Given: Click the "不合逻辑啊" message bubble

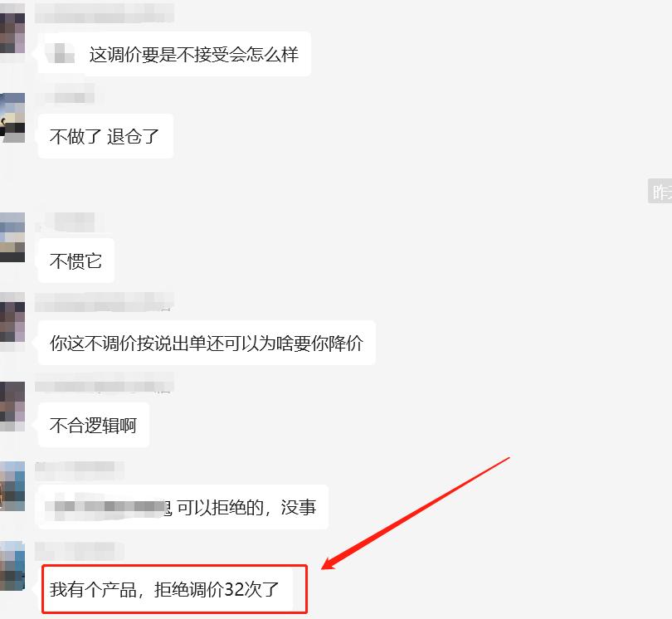Looking at the screenshot, I should click(x=94, y=425).
